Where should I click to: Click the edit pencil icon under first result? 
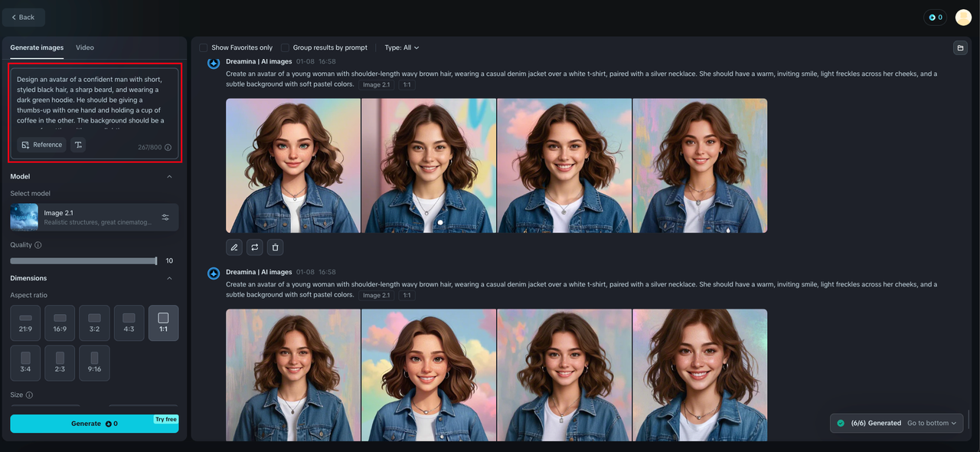[234, 247]
